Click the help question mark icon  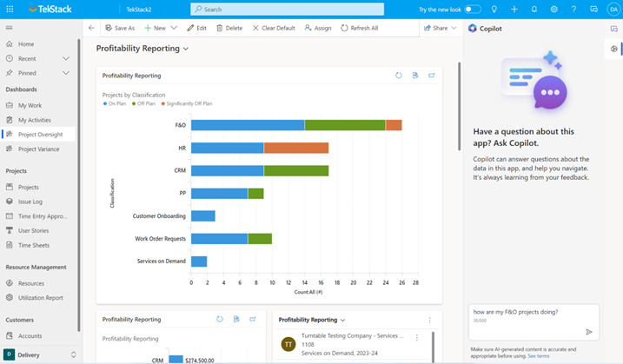tap(573, 10)
